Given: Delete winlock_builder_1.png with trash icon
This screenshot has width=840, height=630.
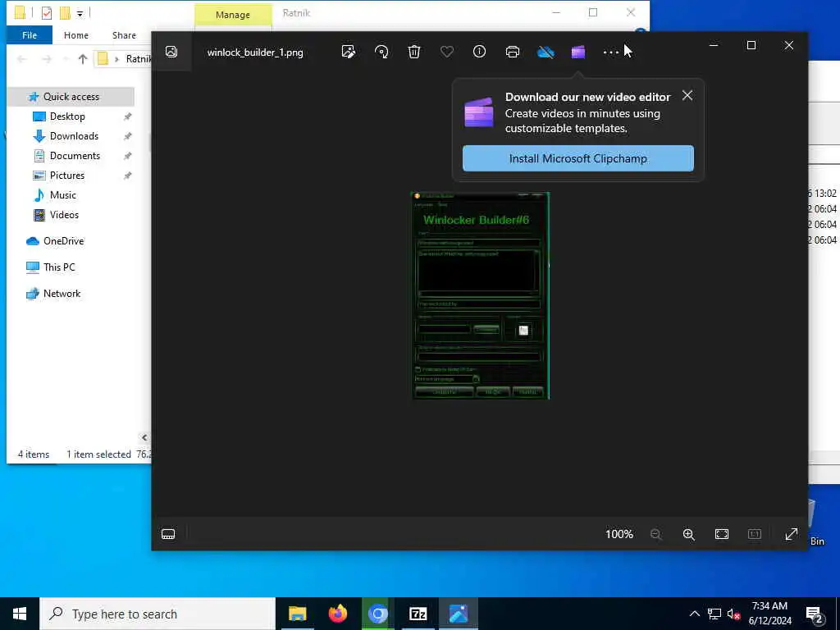Looking at the screenshot, I should tap(414, 52).
